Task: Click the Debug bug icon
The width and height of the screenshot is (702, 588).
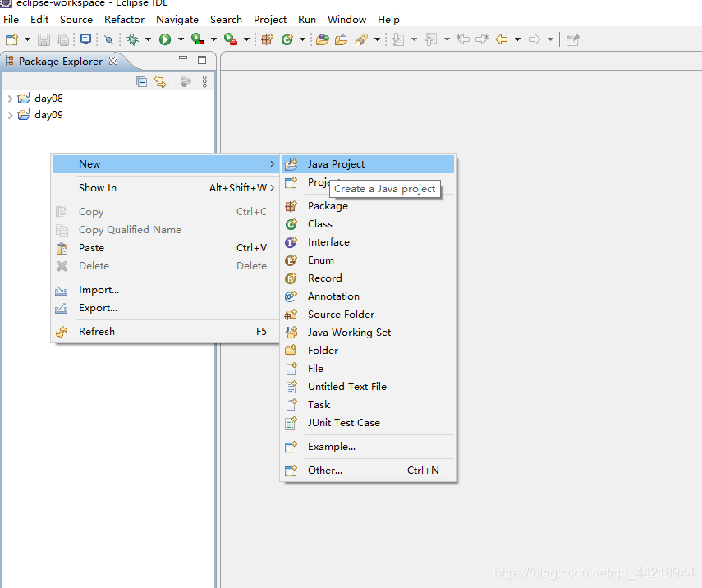Action: [x=132, y=40]
